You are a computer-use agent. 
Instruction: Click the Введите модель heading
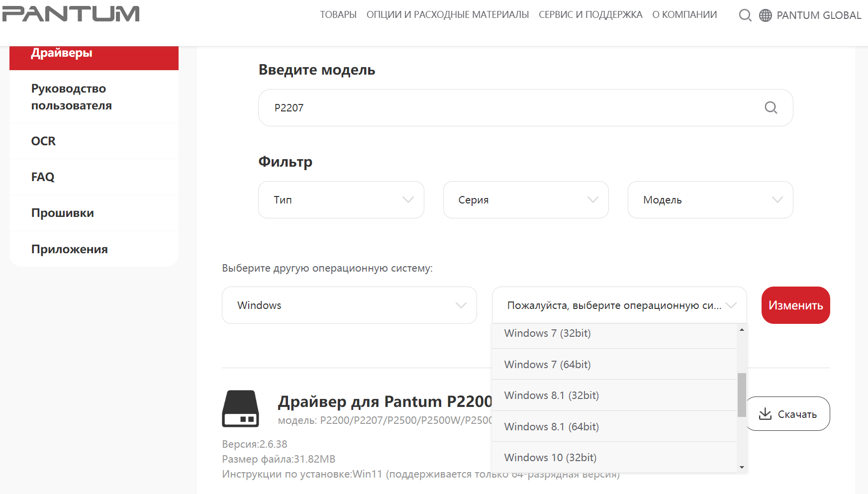coord(317,70)
